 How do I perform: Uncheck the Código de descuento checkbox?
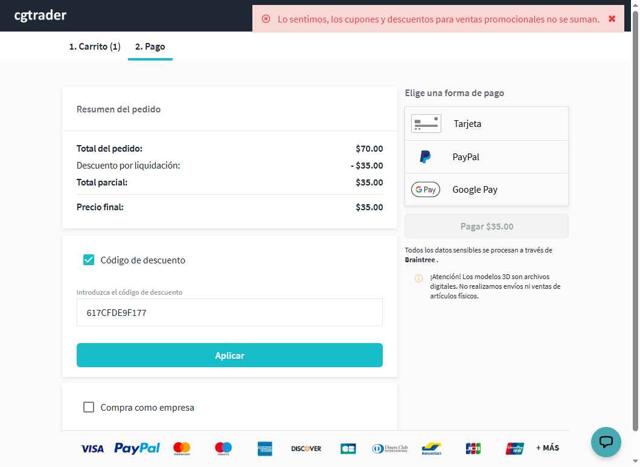(89, 260)
